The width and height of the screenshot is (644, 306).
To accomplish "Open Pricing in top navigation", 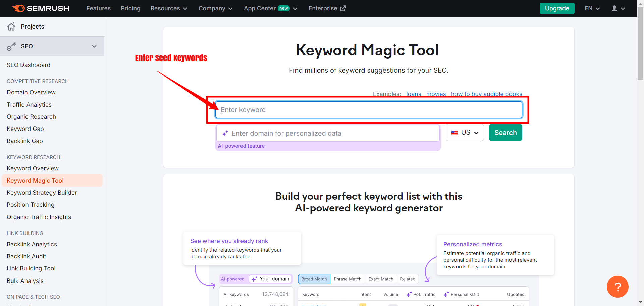I will point(130,8).
